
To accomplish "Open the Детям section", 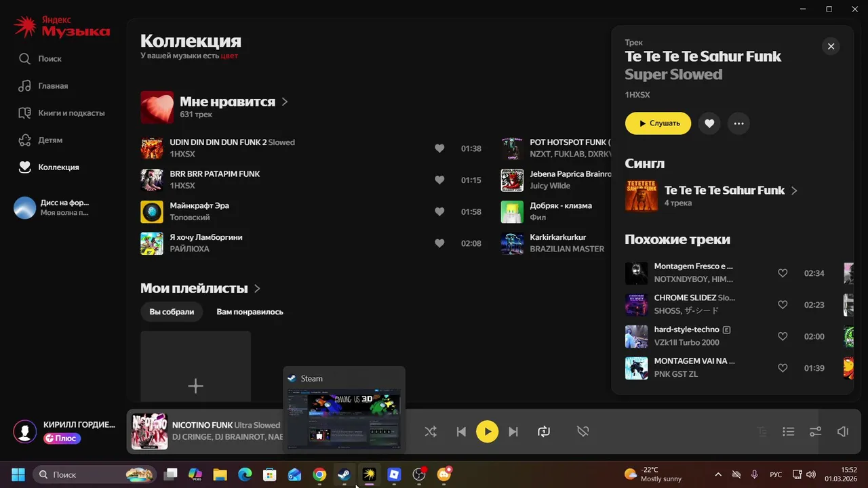I will tap(41, 140).
